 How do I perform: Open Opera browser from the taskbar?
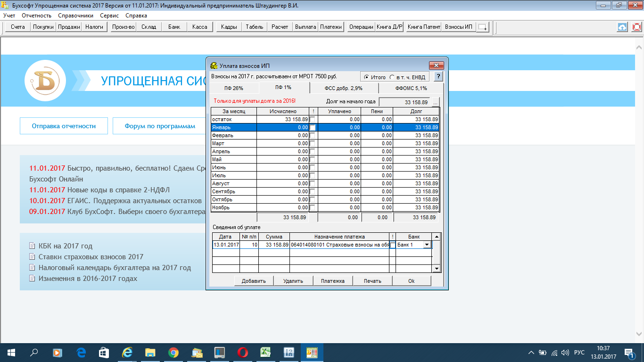(x=243, y=353)
